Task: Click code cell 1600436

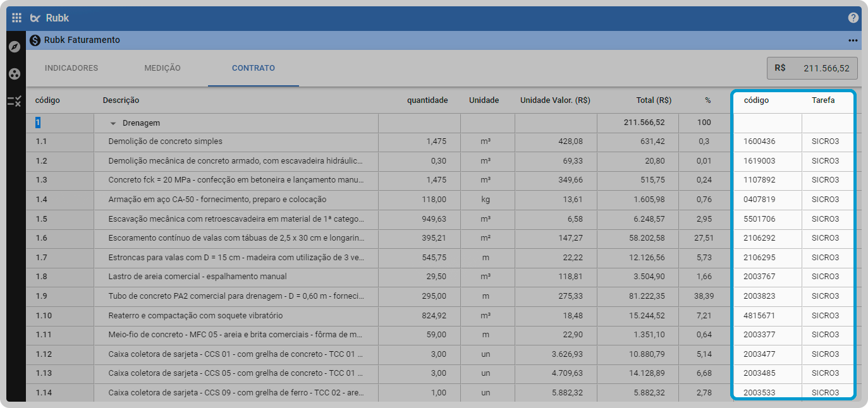Action: tap(767, 142)
